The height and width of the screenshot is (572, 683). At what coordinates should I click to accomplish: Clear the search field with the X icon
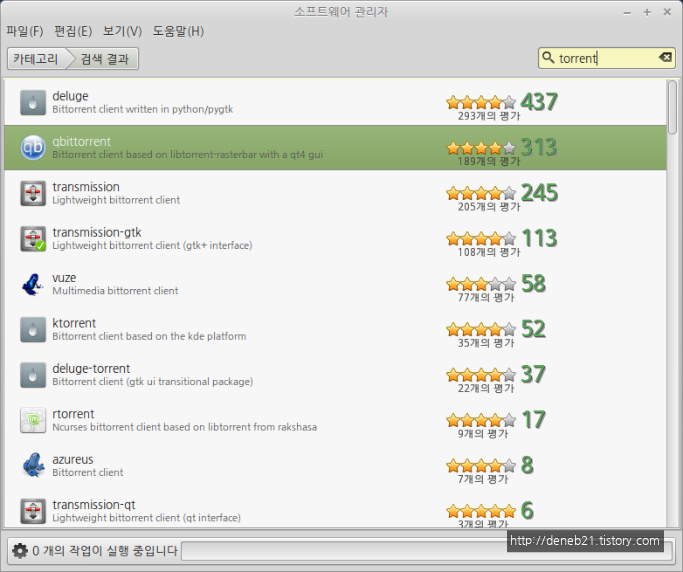(665, 58)
